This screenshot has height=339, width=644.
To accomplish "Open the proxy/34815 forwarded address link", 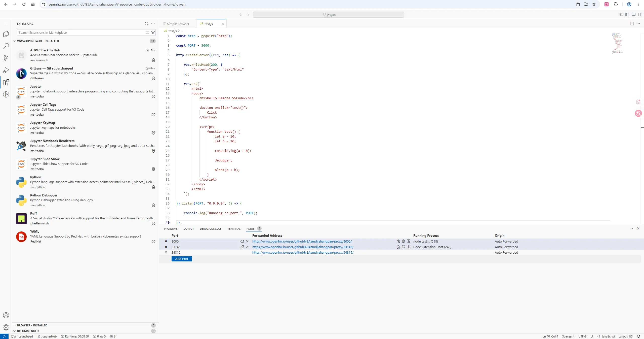I will pyautogui.click(x=303, y=252).
